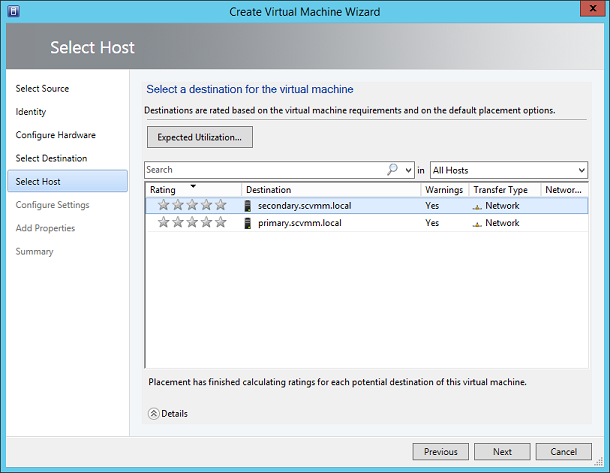
Task: Click the truncated Networ... column header
Action: [x=564, y=189]
